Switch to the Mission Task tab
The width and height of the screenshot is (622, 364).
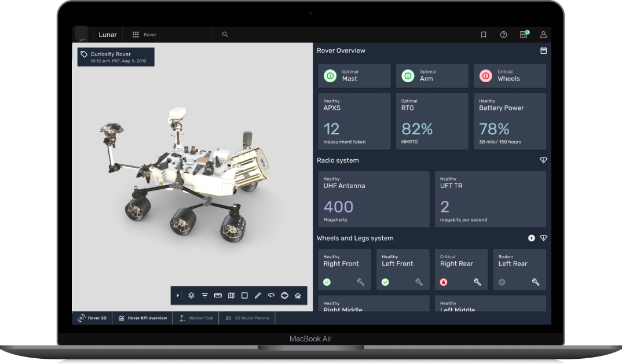pyautogui.click(x=196, y=318)
